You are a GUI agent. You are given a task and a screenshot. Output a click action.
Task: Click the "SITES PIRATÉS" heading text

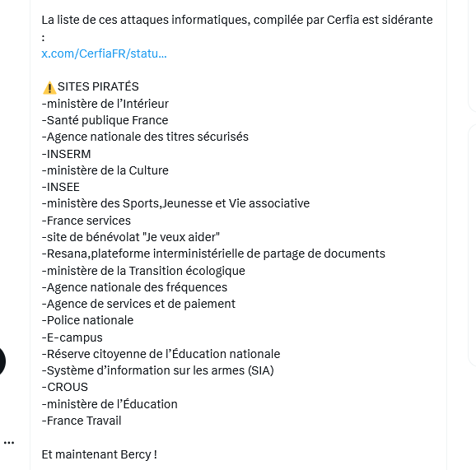click(x=98, y=86)
